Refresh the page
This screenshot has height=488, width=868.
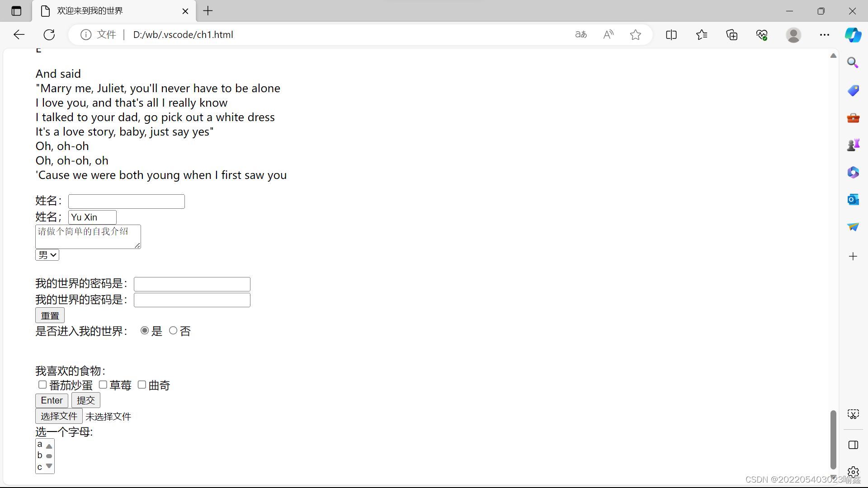click(x=49, y=35)
